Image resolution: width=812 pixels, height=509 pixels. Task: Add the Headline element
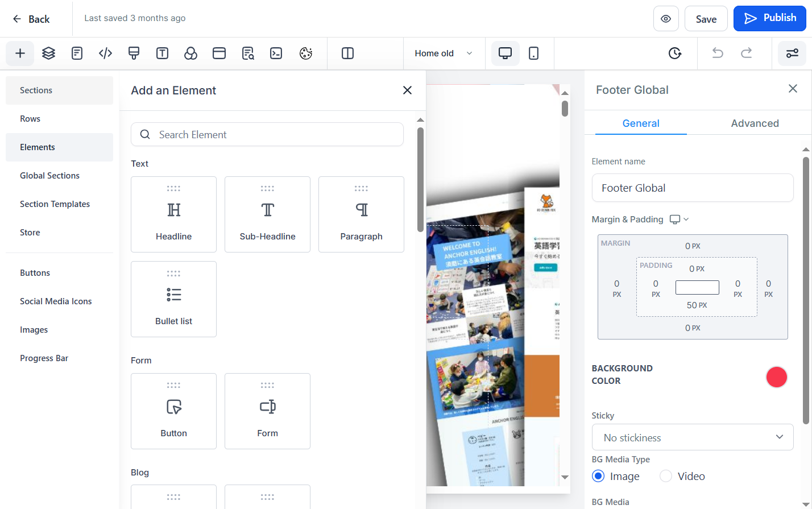(173, 214)
